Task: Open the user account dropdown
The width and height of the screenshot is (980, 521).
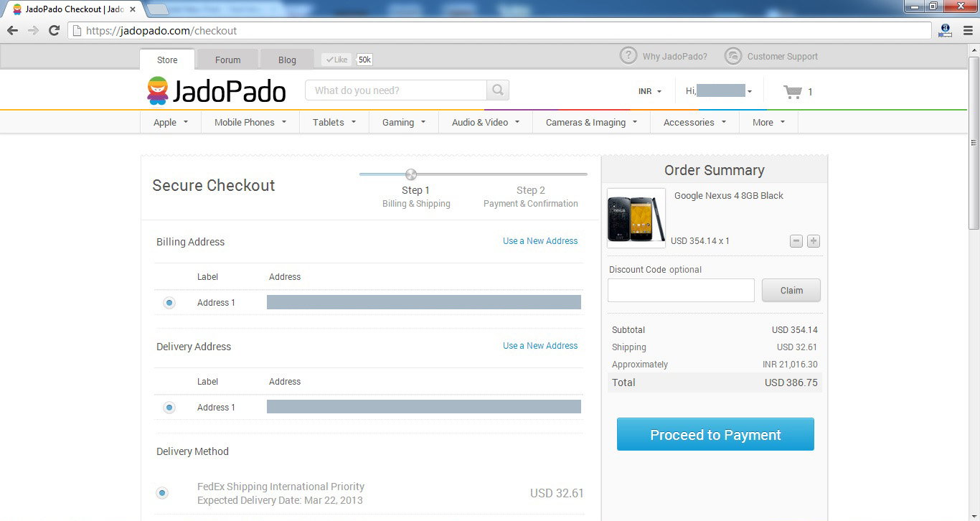Action: tap(719, 91)
